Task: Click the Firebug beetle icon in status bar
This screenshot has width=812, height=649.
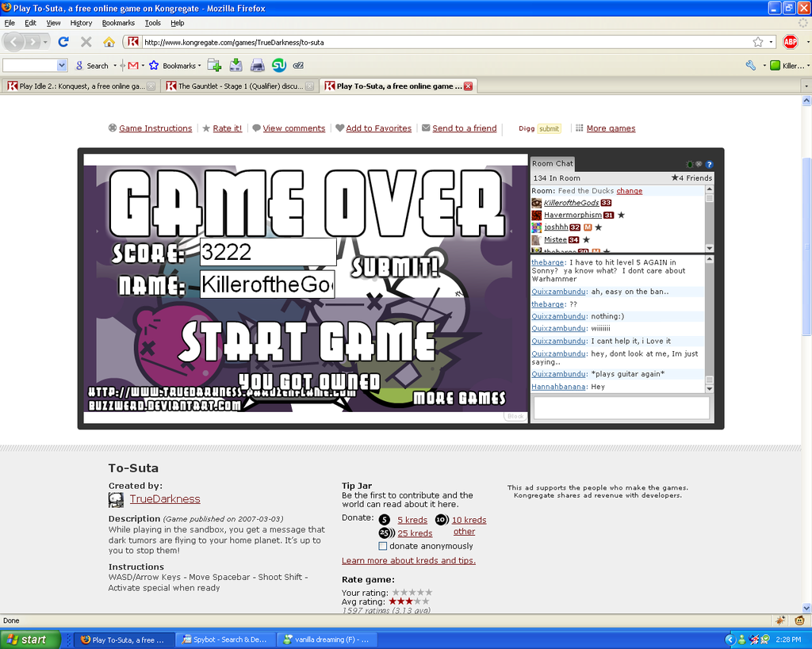Action: [780, 620]
